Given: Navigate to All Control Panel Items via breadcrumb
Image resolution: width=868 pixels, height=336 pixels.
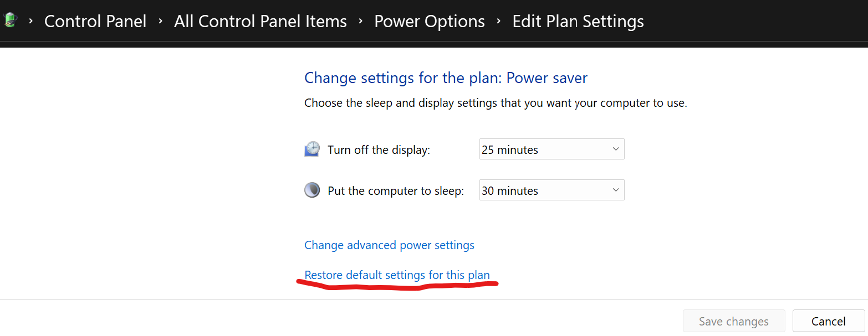Looking at the screenshot, I should (x=260, y=21).
